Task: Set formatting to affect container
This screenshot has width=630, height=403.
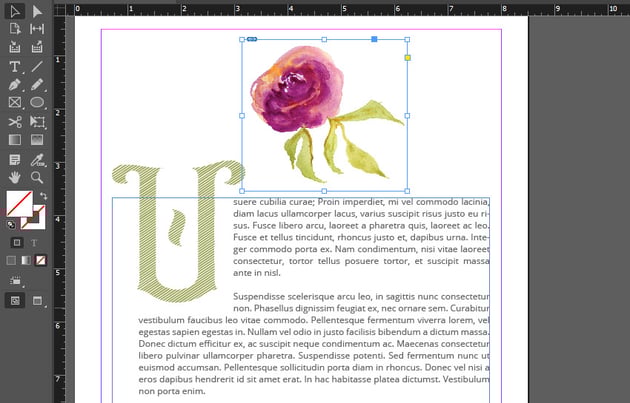Action: pyautogui.click(x=17, y=242)
